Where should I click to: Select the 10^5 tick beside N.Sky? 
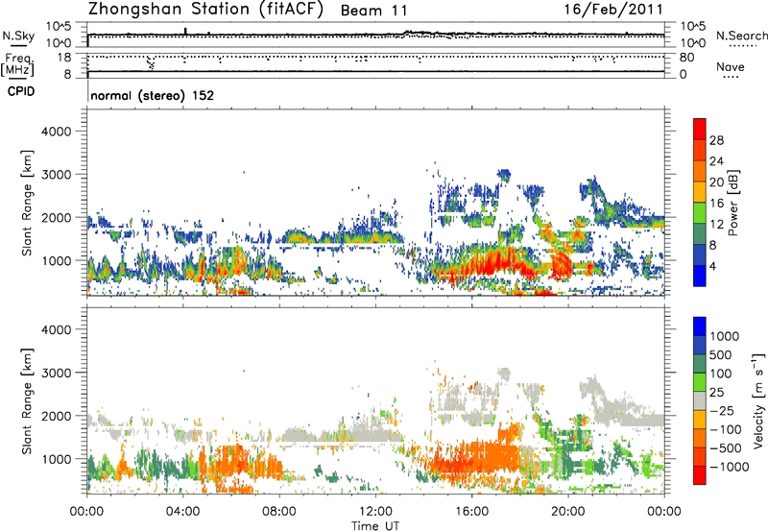59,27
